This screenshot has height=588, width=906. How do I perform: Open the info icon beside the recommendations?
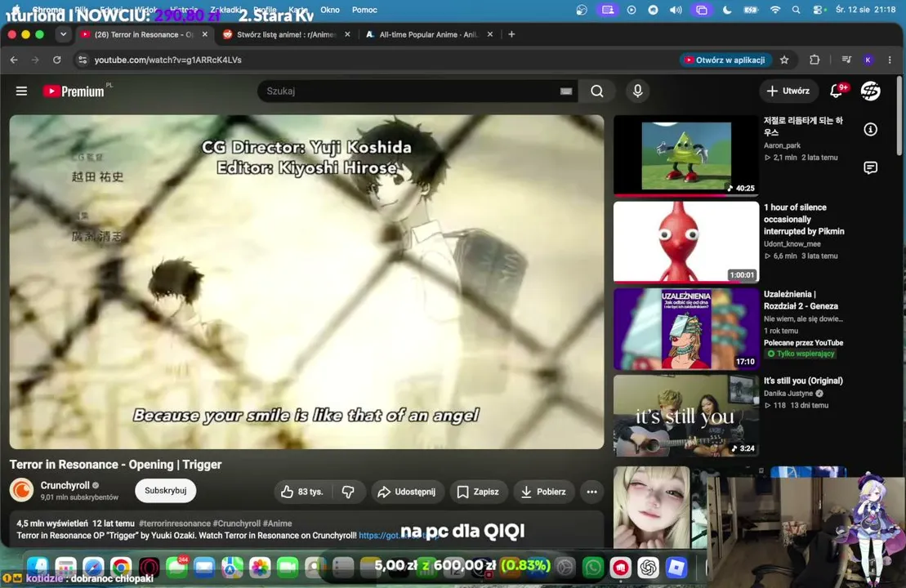[x=870, y=129]
